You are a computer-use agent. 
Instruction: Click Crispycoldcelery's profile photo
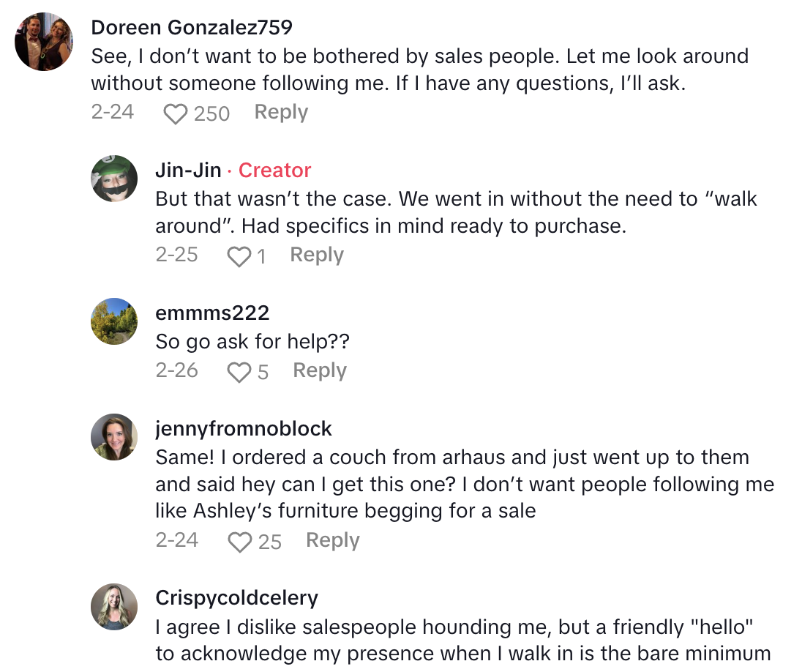[114, 607]
